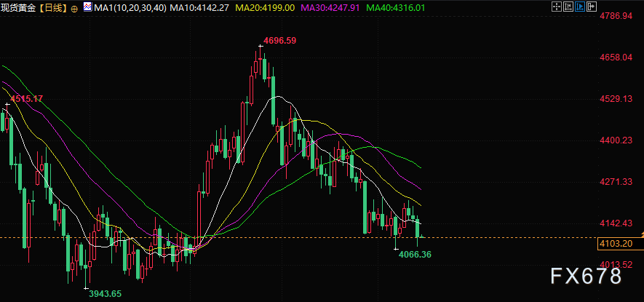
Task: Open MA1(10,20,30,40) indicator parameters
Action: [x=130, y=8]
